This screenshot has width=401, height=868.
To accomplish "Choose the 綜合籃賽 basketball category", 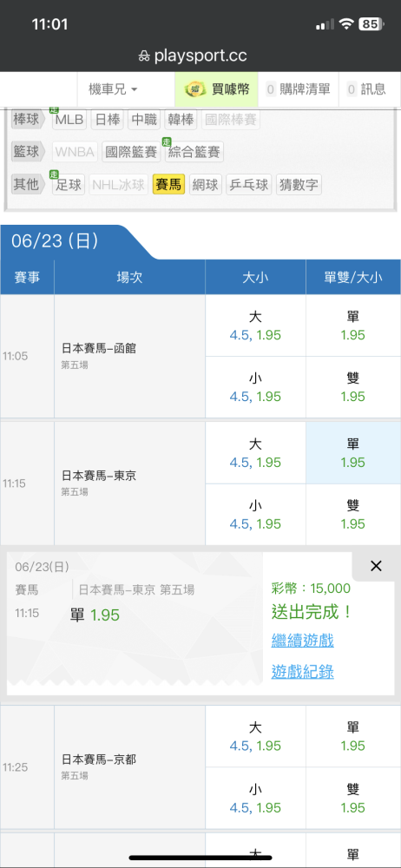I will (x=194, y=152).
